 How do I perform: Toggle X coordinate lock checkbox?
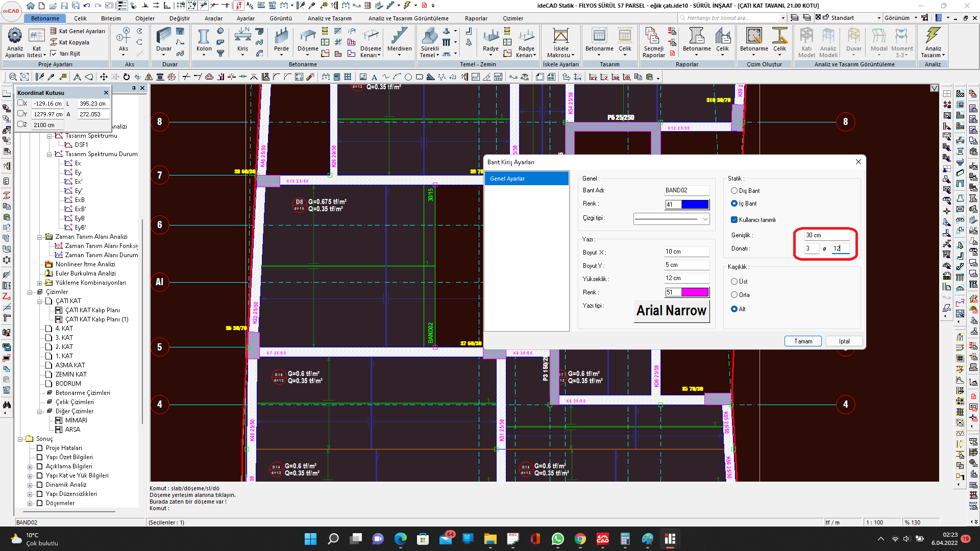[20, 103]
